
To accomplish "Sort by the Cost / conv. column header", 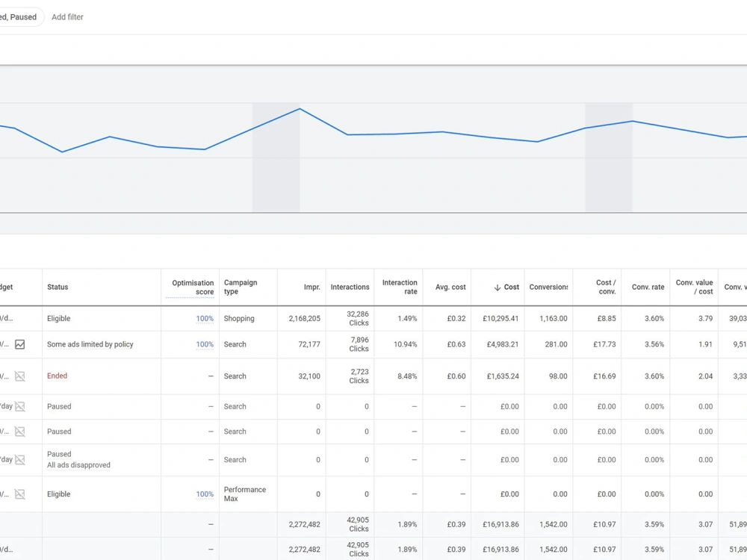I will (x=606, y=287).
